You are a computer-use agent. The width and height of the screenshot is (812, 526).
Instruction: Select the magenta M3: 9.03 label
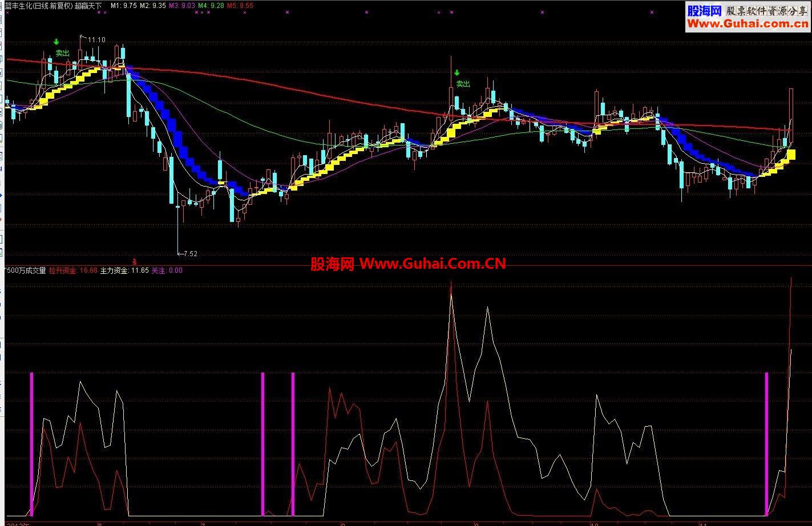(x=182, y=5)
